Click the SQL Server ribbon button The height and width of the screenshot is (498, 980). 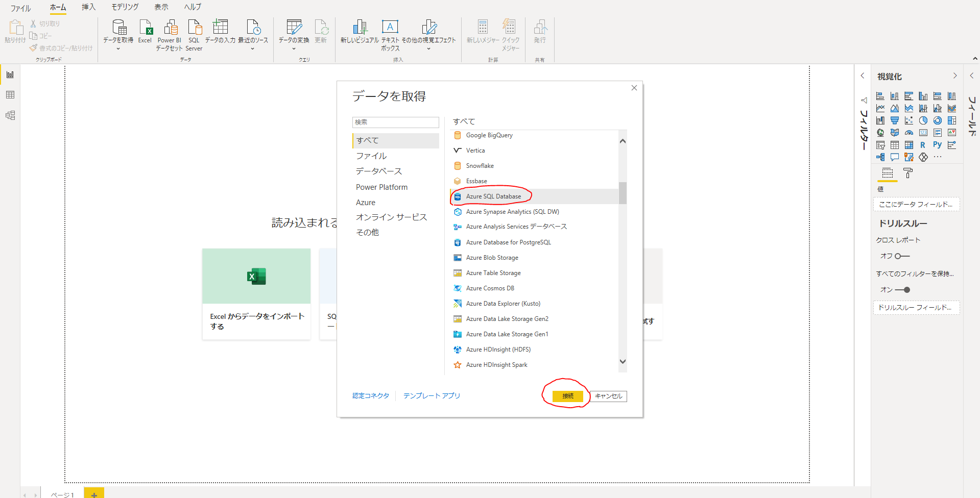(x=194, y=35)
